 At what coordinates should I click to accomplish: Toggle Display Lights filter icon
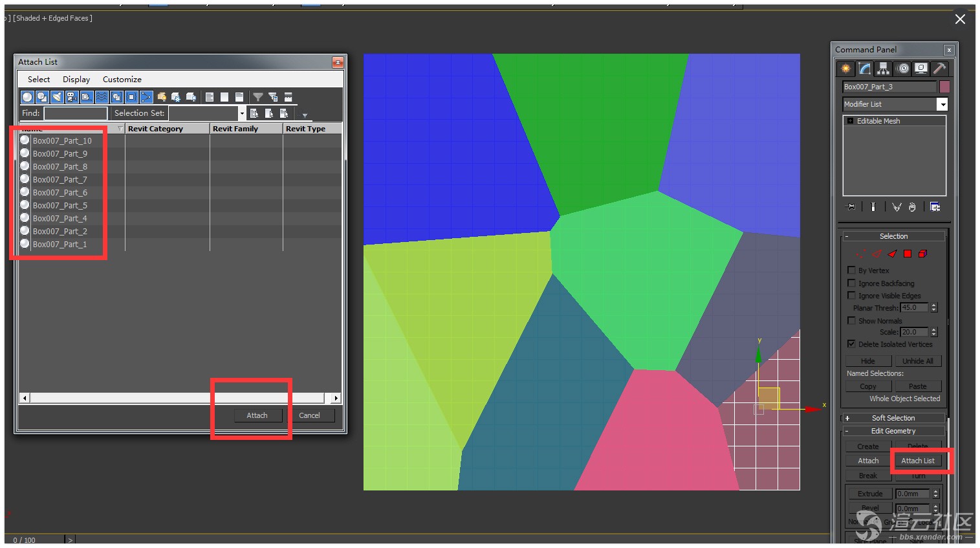[x=57, y=97]
